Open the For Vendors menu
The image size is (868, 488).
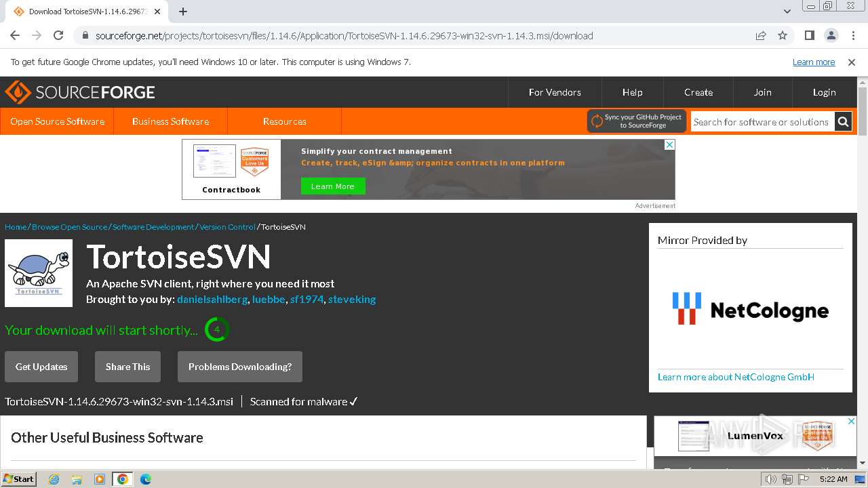coord(555,92)
